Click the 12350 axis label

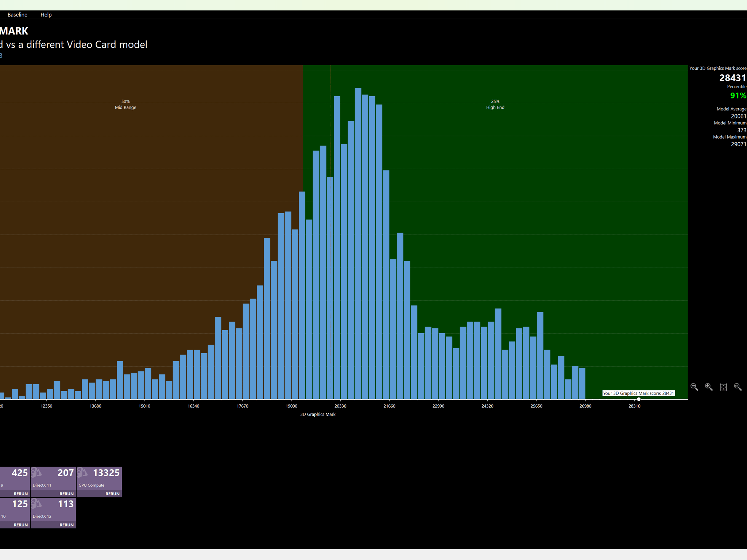coord(46,406)
